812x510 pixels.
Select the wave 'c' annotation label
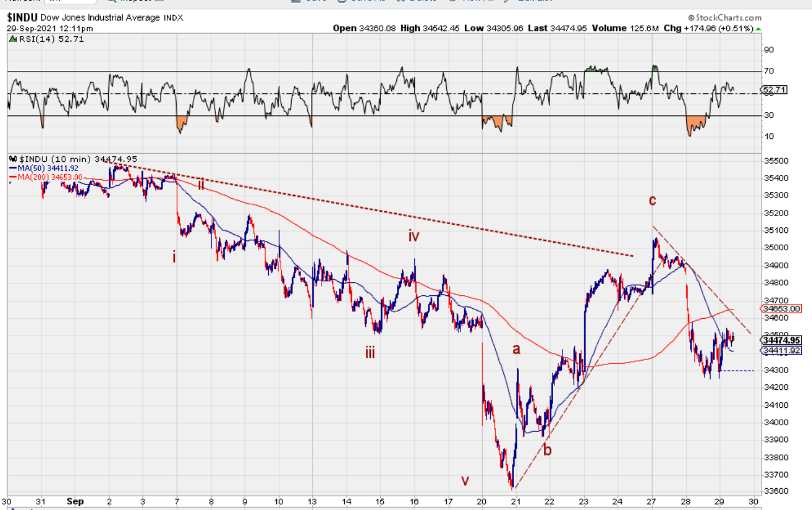pyautogui.click(x=652, y=201)
